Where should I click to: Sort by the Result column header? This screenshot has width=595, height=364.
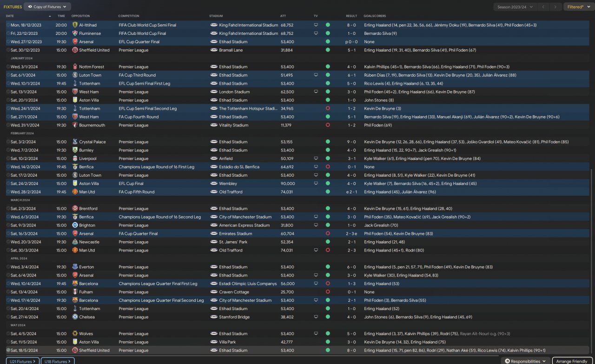[x=351, y=16]
